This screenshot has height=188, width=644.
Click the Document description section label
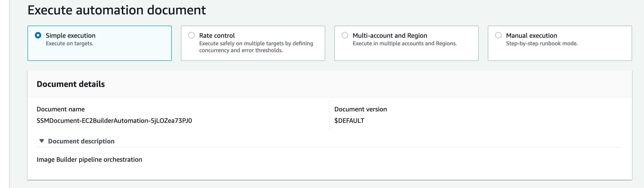click(81, 141)
